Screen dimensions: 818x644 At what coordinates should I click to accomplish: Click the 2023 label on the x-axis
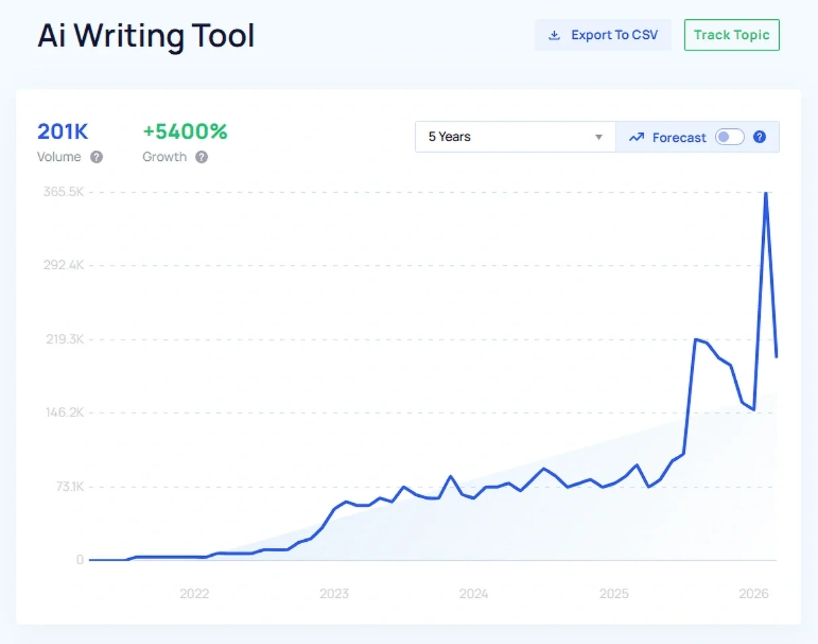tap(334, 594)
